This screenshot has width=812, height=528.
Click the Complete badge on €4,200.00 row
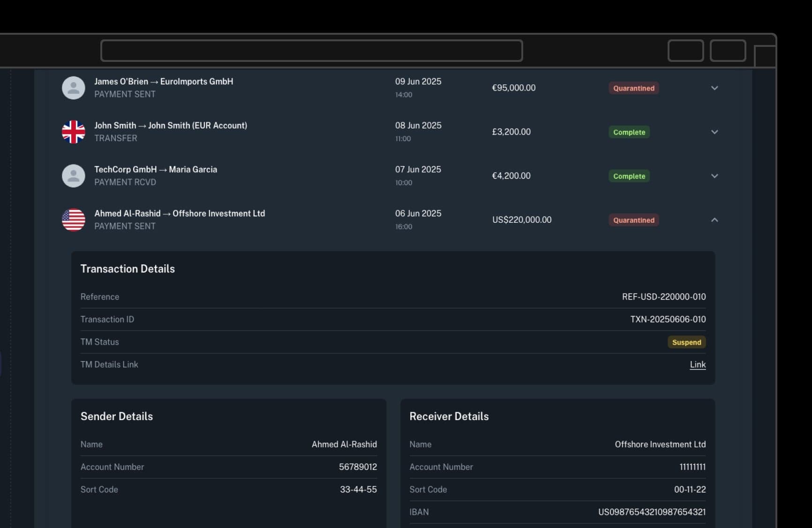[x=629, y=176]
